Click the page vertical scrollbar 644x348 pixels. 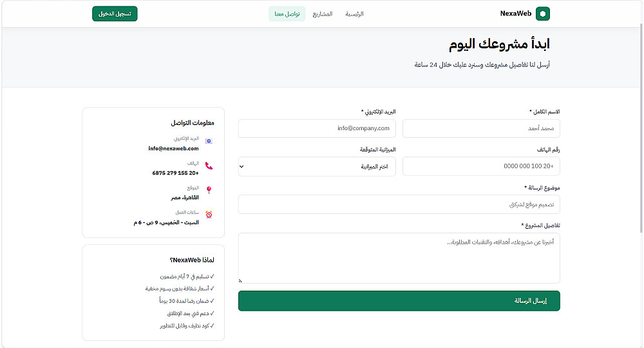(641, 128)
